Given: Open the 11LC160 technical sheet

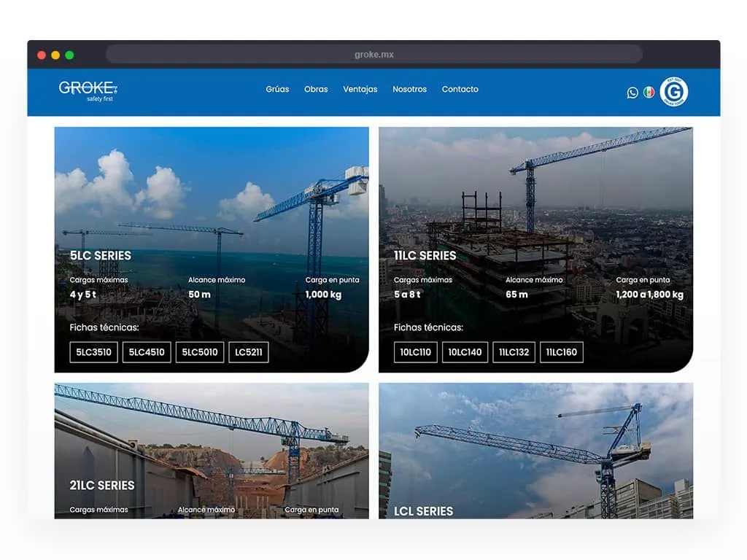Looking at the screenshot, I should tap(562, 352).
